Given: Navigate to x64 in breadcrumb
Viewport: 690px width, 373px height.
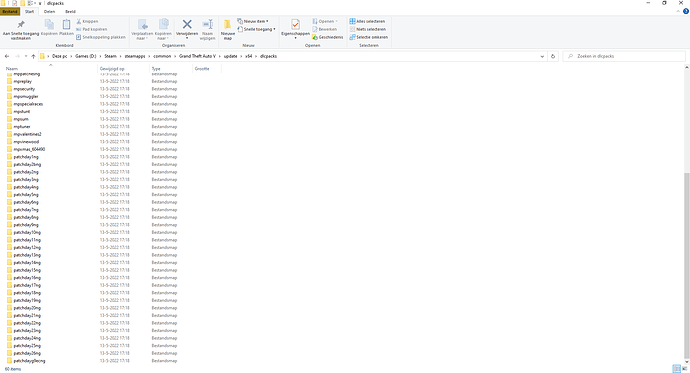Looking at the screenshot, I should (x=249, y=56).
